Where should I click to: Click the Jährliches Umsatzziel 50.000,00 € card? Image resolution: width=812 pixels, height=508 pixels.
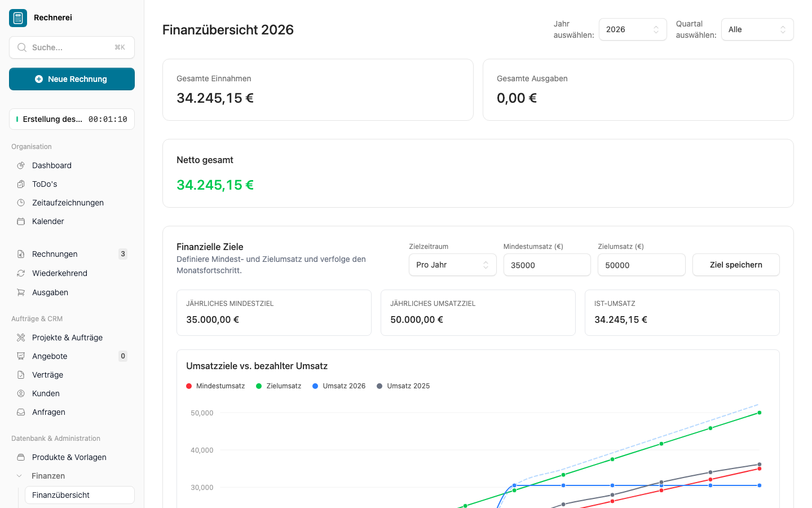pyautogui.click(x=478, y=313)
